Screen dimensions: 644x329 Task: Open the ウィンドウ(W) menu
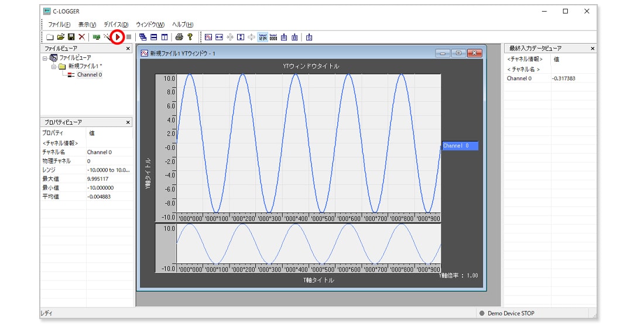150,25
